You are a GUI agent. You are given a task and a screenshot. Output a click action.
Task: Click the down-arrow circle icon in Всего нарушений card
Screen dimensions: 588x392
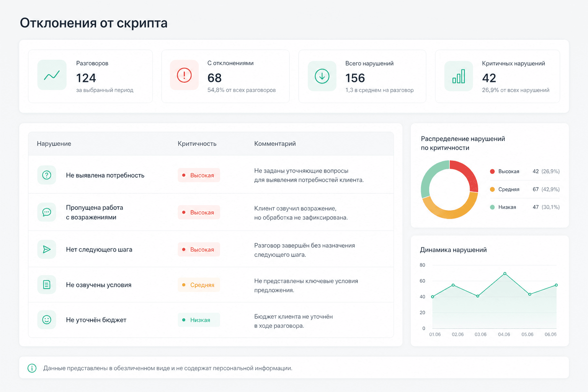coord(322,76)
